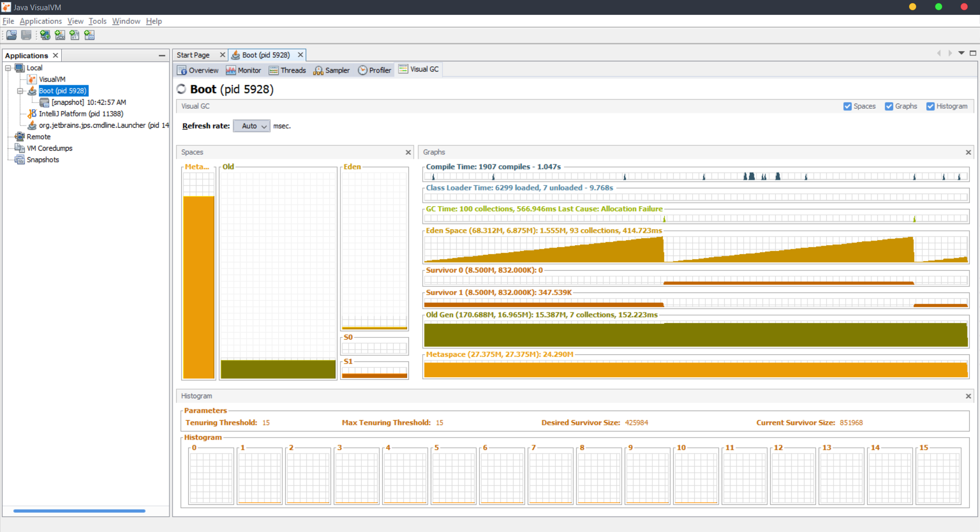Screen dimensions: 980x532
Task: Open the [snapshot] 10:42:57 AM entry
Action: coord(88,102)
